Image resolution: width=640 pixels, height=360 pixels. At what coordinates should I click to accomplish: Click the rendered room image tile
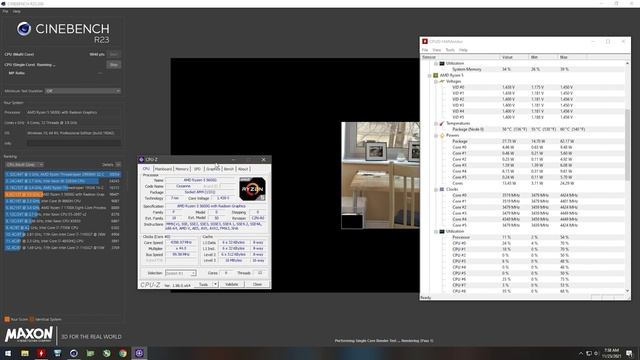coord(380,176)
